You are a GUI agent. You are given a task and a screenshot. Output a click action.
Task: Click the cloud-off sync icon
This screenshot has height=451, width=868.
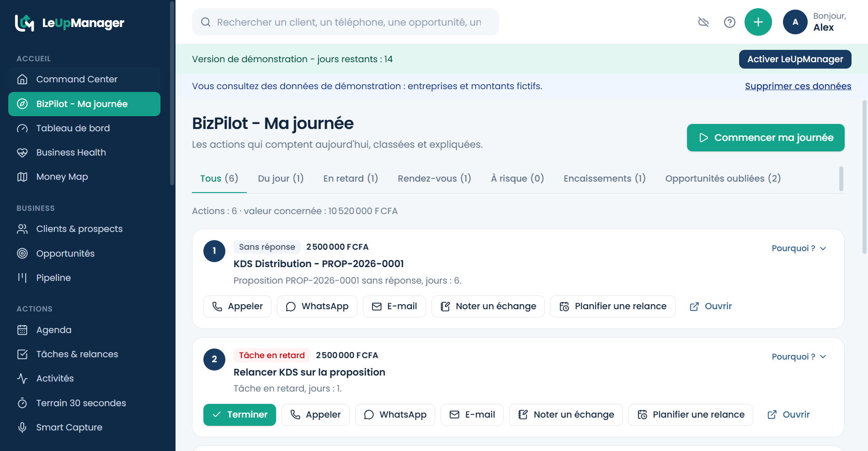click(x=703, y=22)
